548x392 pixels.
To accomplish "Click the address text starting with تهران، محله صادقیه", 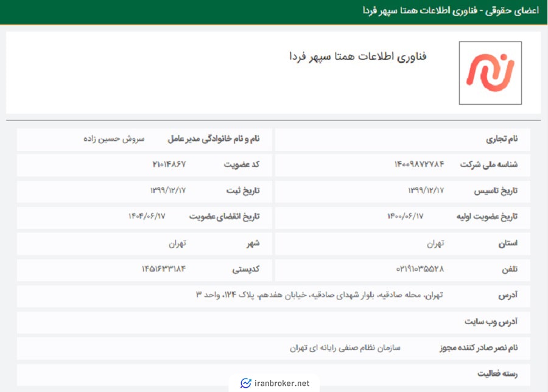I will coord(320,295).
